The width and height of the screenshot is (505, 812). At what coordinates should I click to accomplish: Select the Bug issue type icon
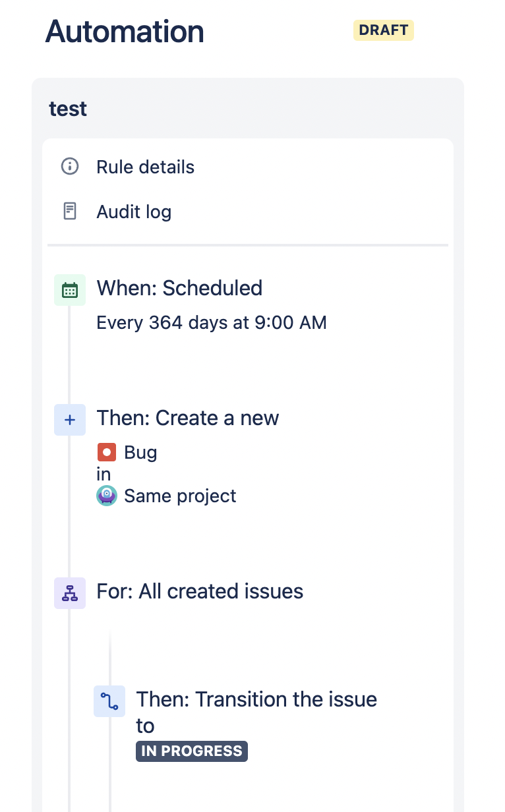(107, 452)
